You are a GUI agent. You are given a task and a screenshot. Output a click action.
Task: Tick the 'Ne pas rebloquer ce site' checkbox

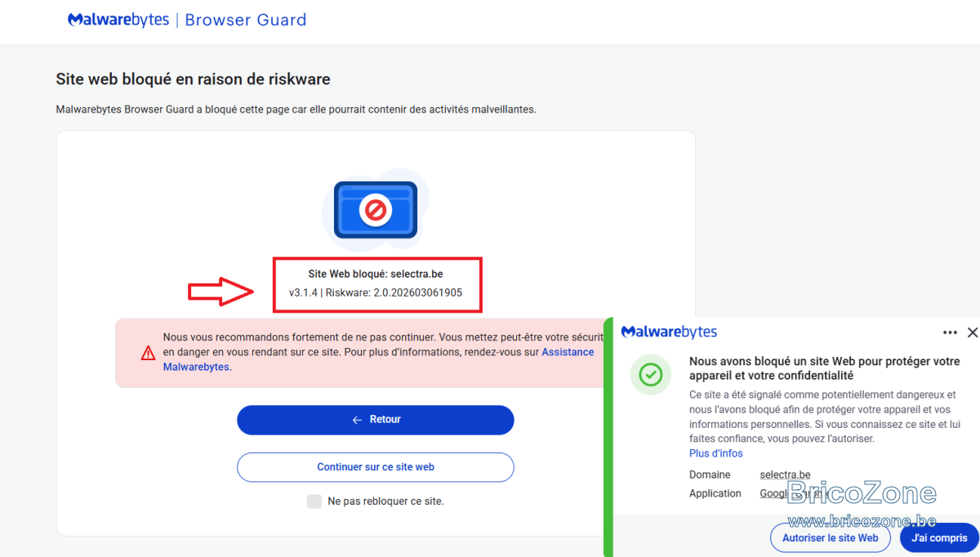tap(314, 501)
